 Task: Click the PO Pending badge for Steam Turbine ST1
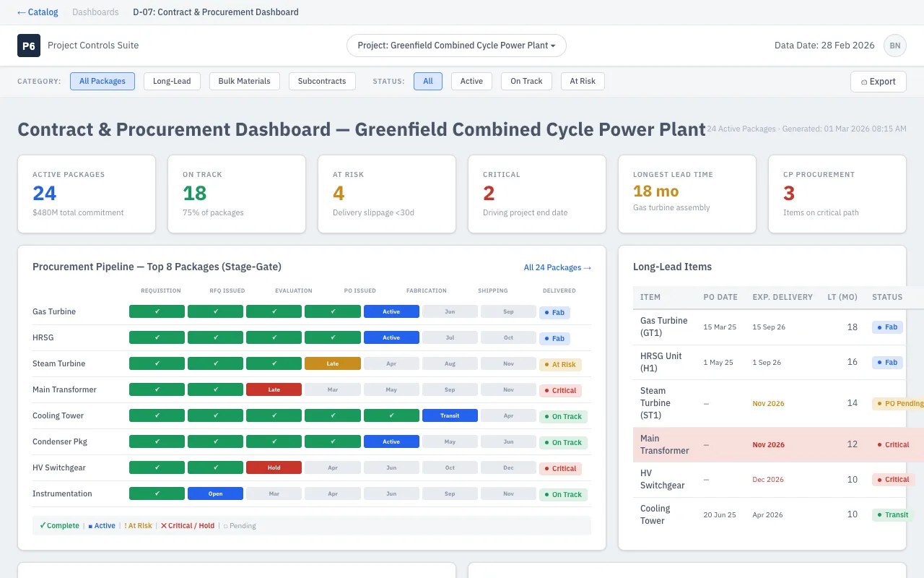tap(898, 403)
